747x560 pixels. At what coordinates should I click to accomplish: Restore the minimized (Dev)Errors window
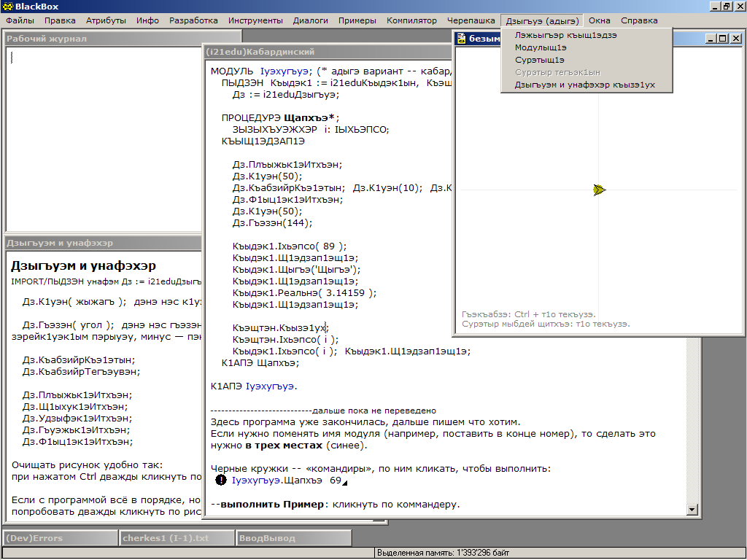click(x=58, y=538)
